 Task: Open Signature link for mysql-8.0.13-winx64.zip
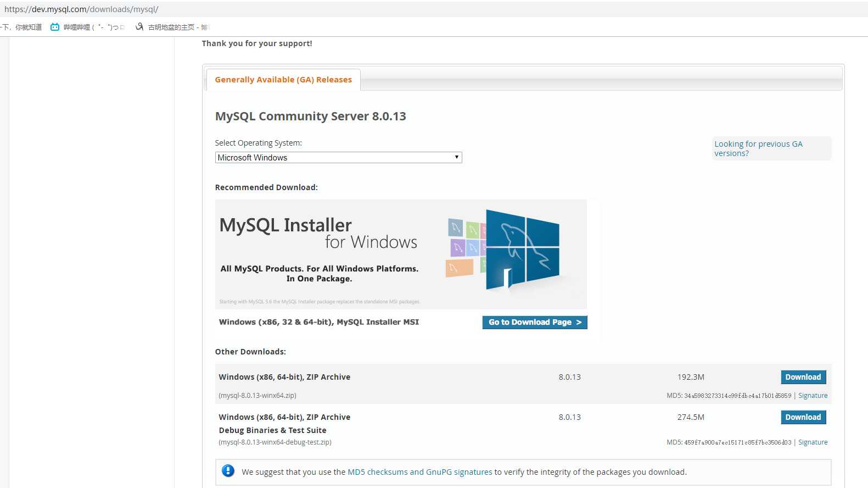pyautogui.click(x=813, y=396)
